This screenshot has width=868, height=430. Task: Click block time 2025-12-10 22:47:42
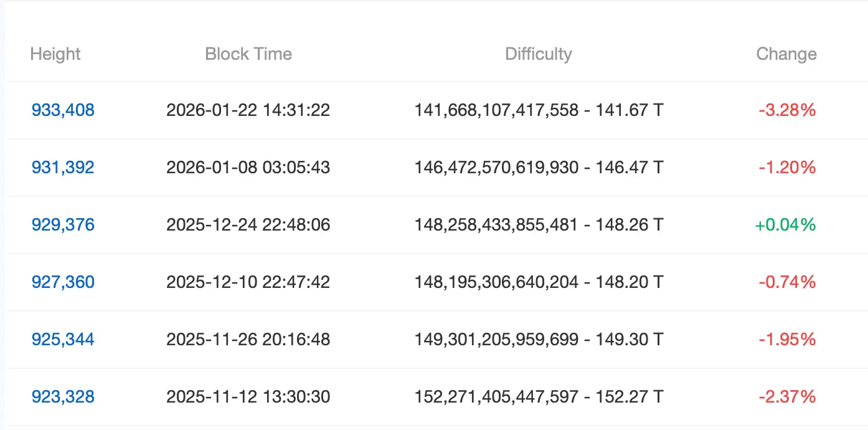(248, 282)
